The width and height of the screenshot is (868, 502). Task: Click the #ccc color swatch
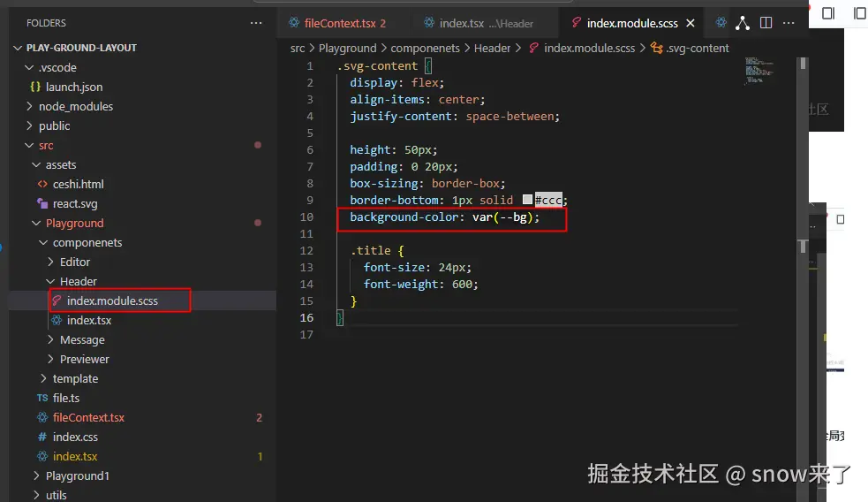(x=527, y=200)
